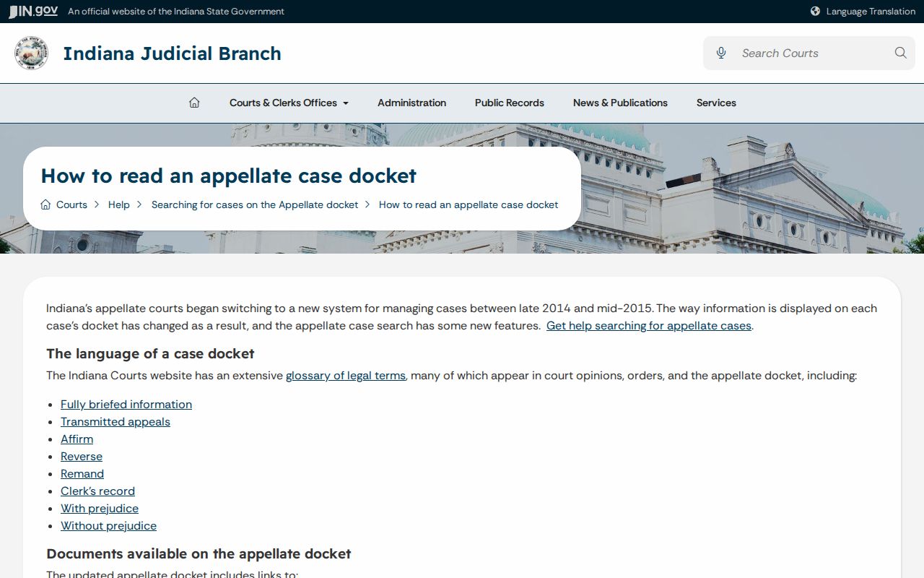This screenshot has height=578, width=924.
Task: Open the News & Publications menu item
Action: [x=620, y=103]
